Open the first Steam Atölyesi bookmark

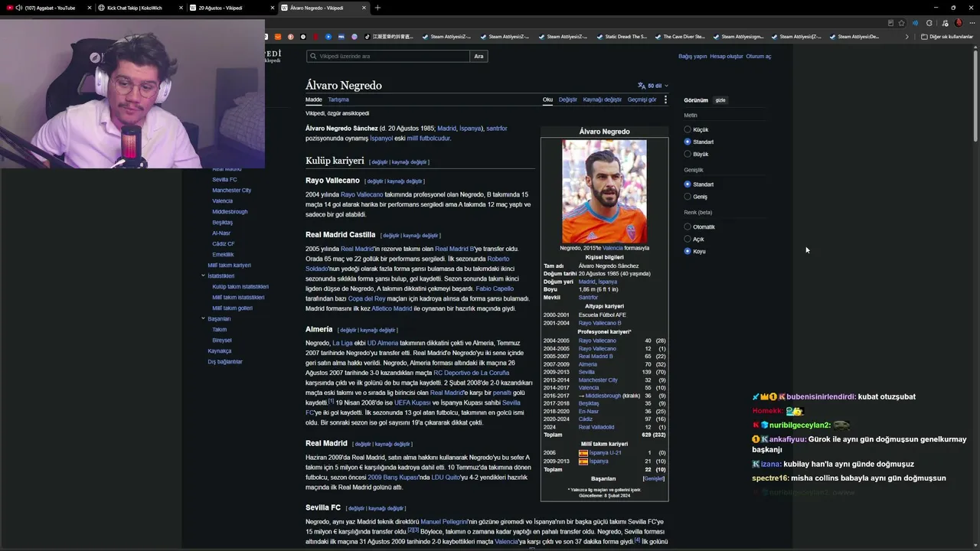click(446, 37)
